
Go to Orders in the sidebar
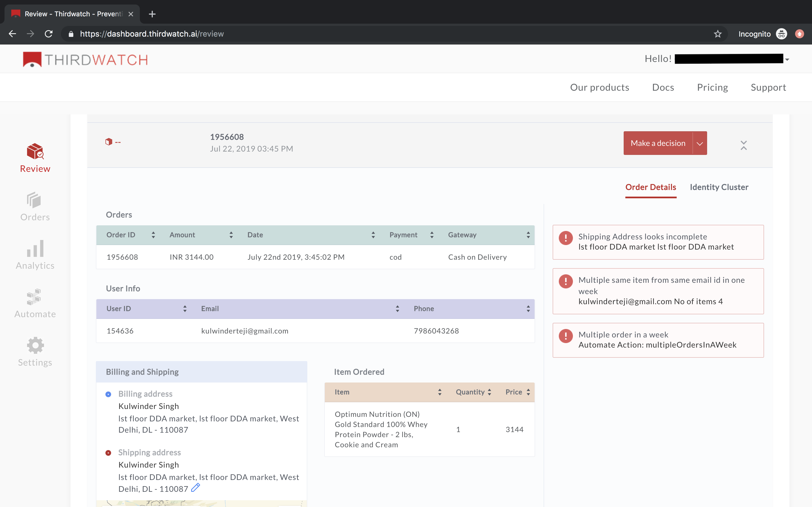tap(35, 206)
